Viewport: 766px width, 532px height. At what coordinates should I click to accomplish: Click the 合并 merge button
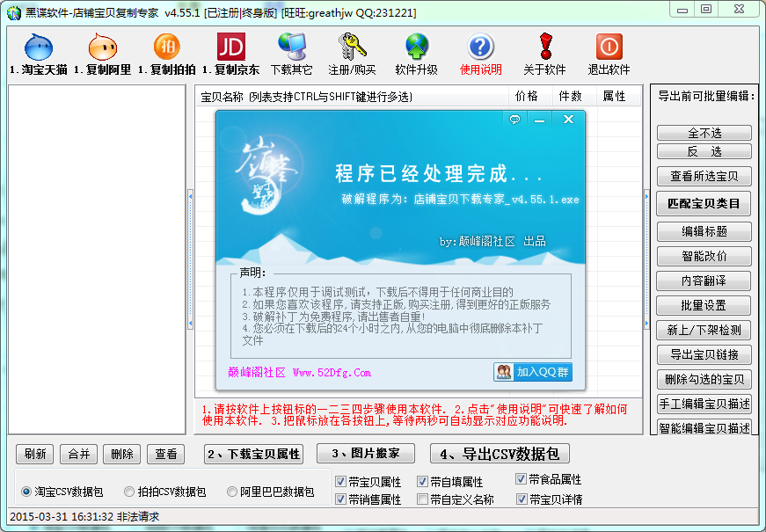(78, 455)
